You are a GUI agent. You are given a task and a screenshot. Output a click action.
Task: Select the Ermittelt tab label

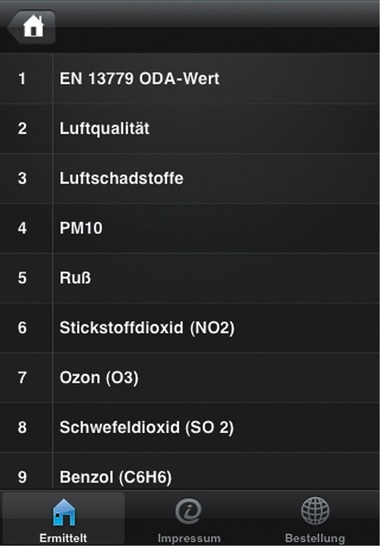pyautogui.click(x=63, y=538)
